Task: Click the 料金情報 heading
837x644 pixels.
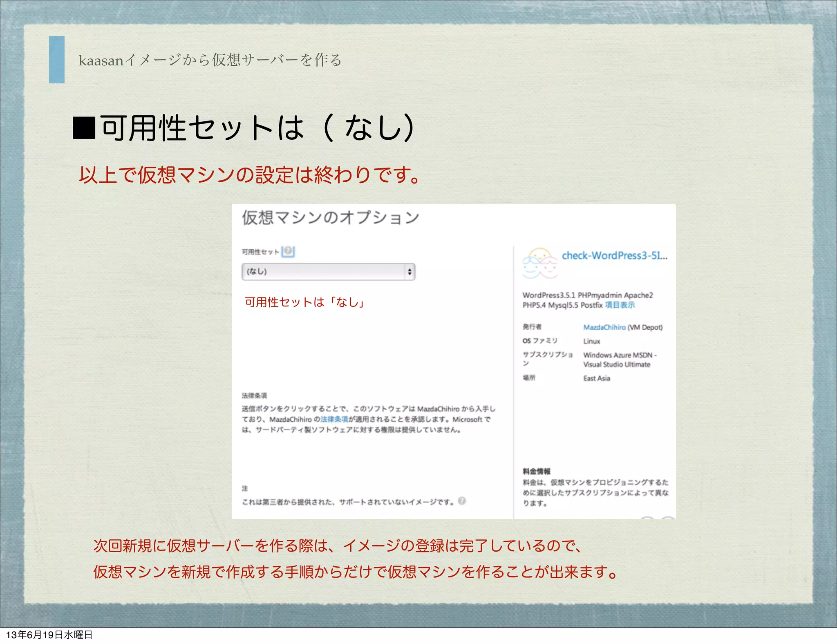Action: pos(537,471)
